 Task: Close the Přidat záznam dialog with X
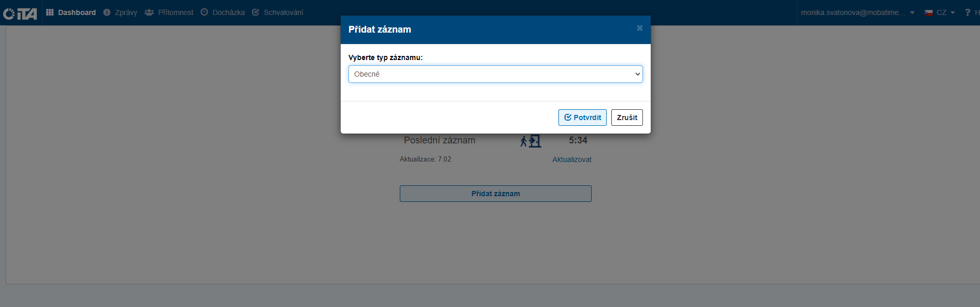click(x=640, y=28)
